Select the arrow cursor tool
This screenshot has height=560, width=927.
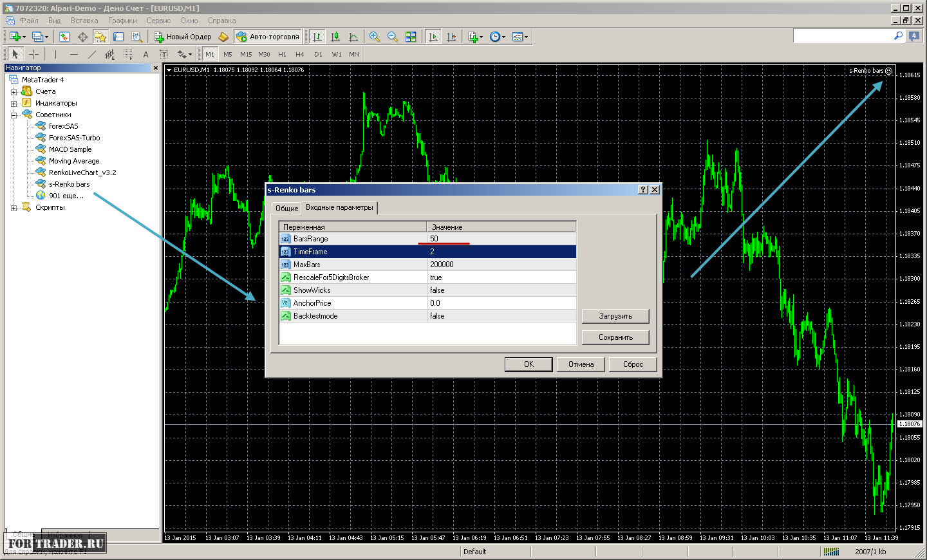tap(15, 54)
